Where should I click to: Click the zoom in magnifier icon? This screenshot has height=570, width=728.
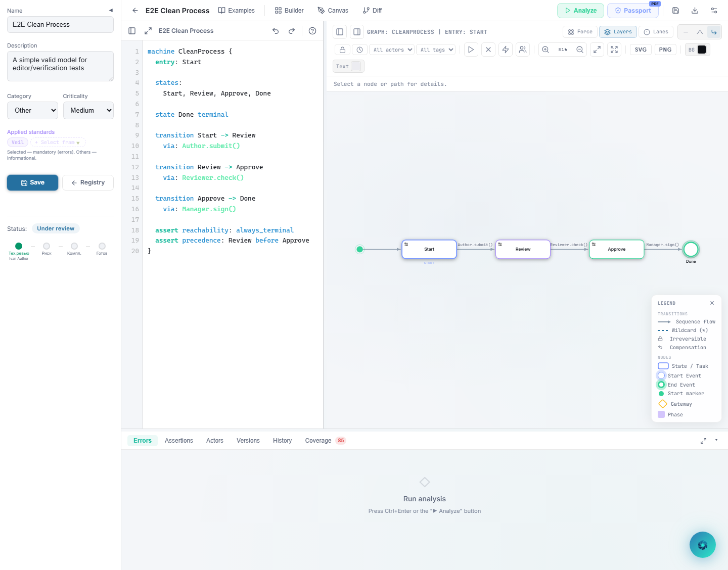(x=545, y=50)
